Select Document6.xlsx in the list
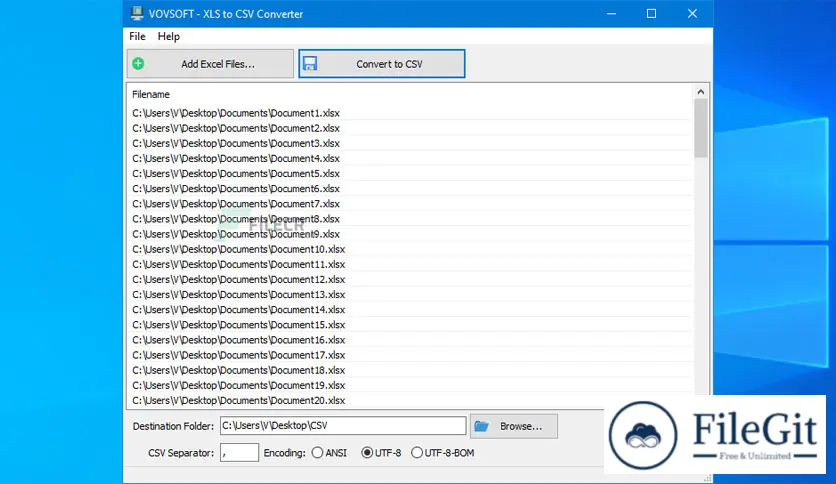 [x=236, y=189]
